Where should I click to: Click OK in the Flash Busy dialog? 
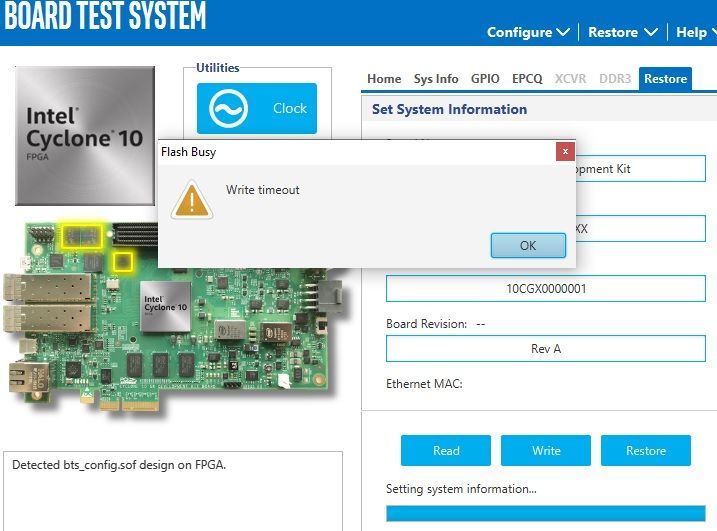(528, 246)
